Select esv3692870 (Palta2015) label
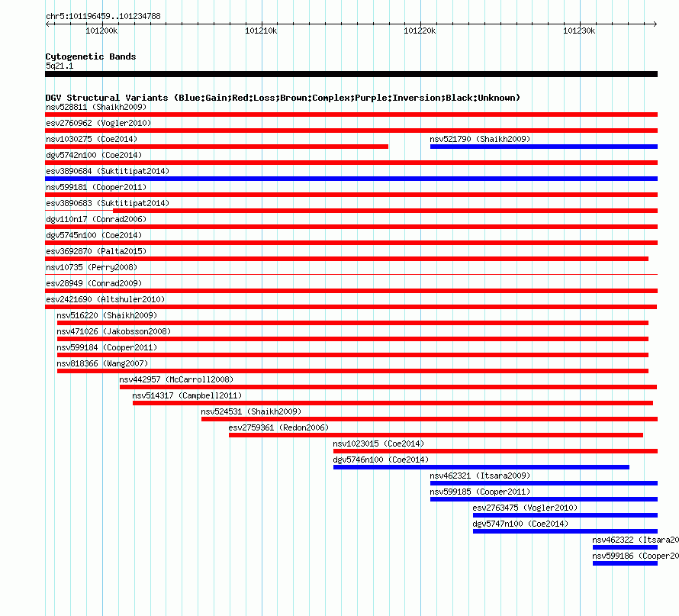 tap(96, 251)
